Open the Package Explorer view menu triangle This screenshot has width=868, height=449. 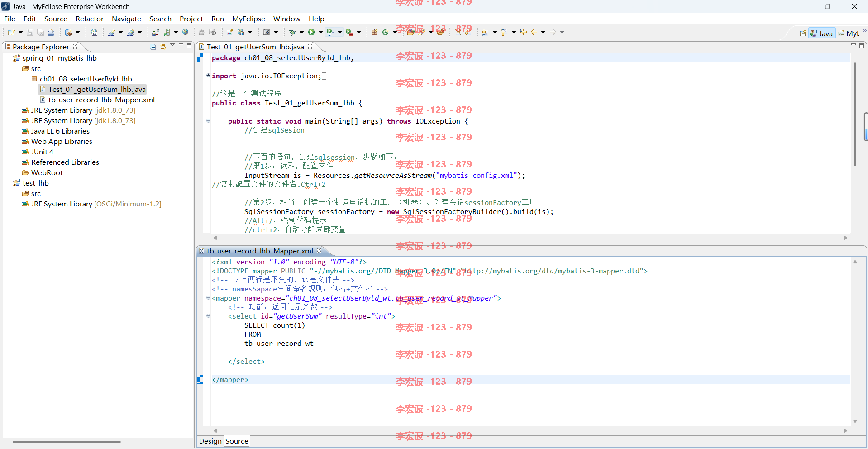click(x=172, y=45)
